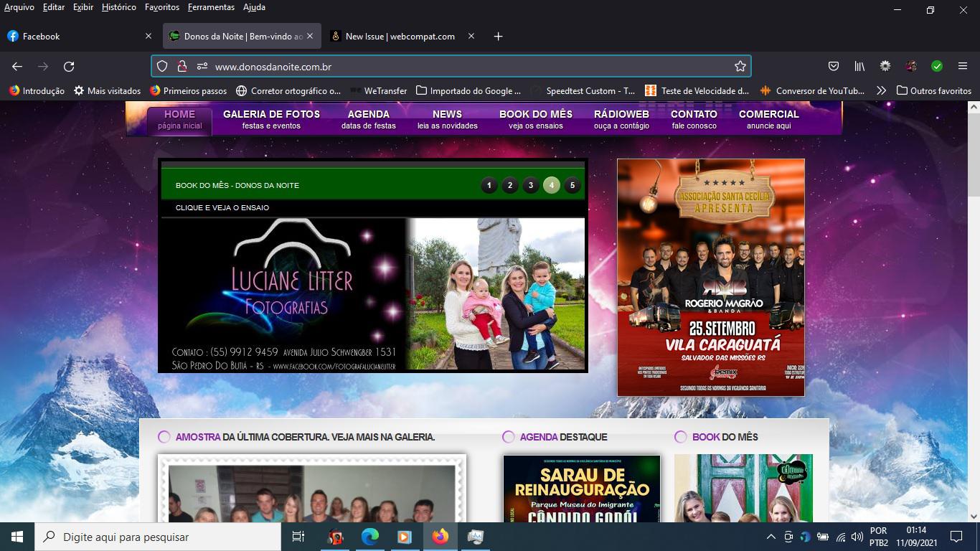
Task: Open the Exibir menu
Action: tap(83, 7)
